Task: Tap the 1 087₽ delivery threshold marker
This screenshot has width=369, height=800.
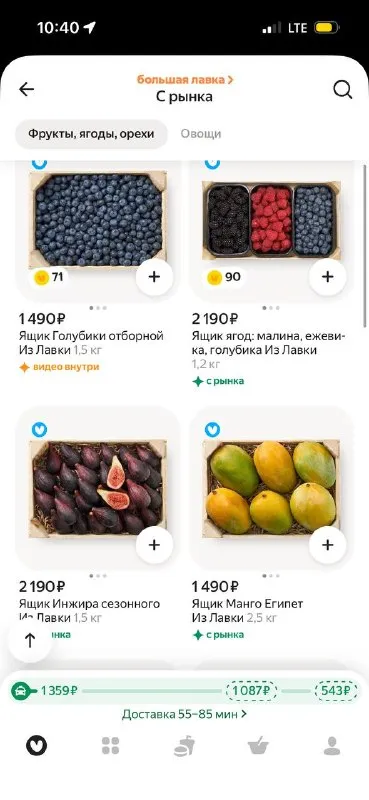Action: [x=251, y=691]
